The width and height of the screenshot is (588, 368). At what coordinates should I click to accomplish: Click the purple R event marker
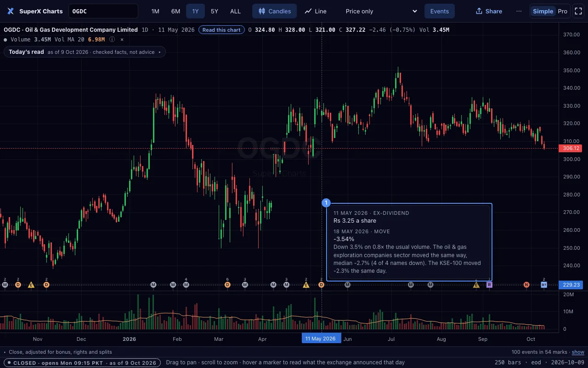[x=489, y=285]
